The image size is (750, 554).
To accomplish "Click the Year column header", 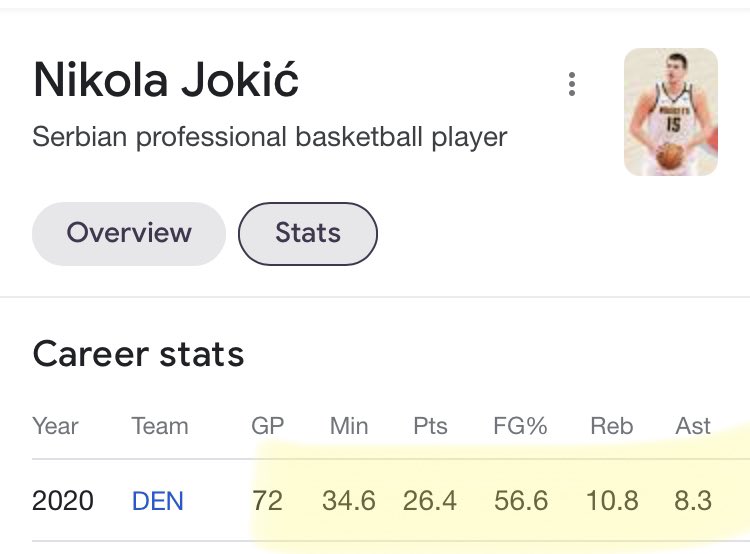I will [x=55, y=426].
